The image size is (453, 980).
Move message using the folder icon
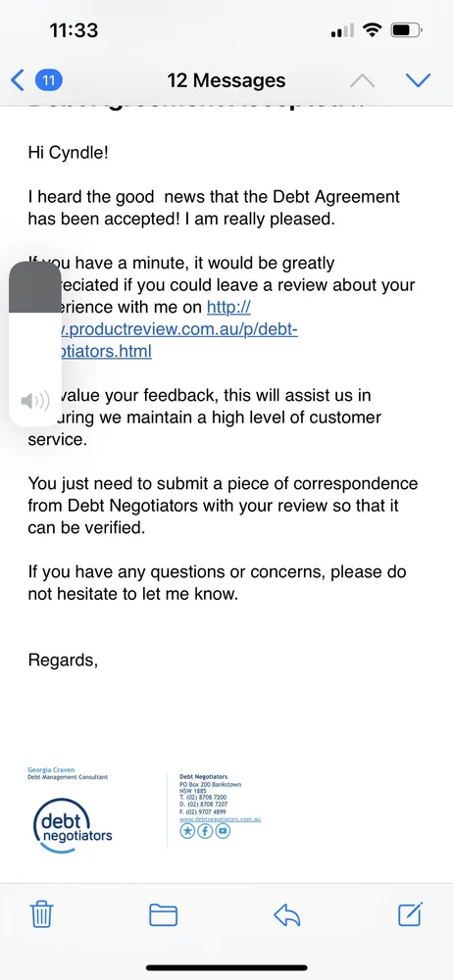coord(164,915)
